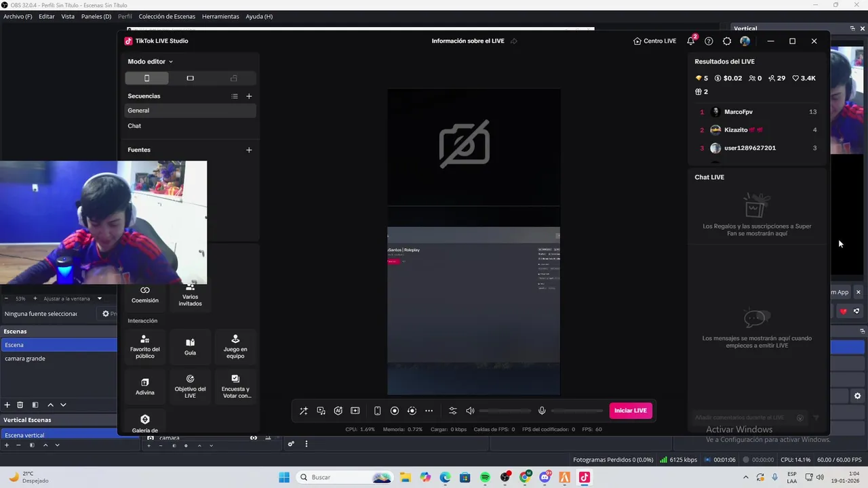Open Favorito del público tool
Viewport: 868px width, 488px height.
(x=144, y=346)
